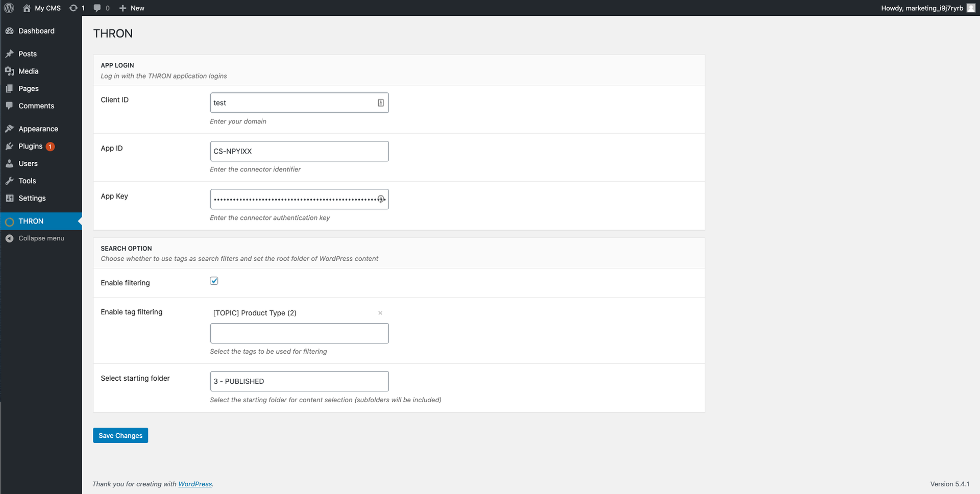The height and width of the screenshot is (494, 980).
Task: Click the Collapse menu arrow icon
Action: click(x=9, y=238)
